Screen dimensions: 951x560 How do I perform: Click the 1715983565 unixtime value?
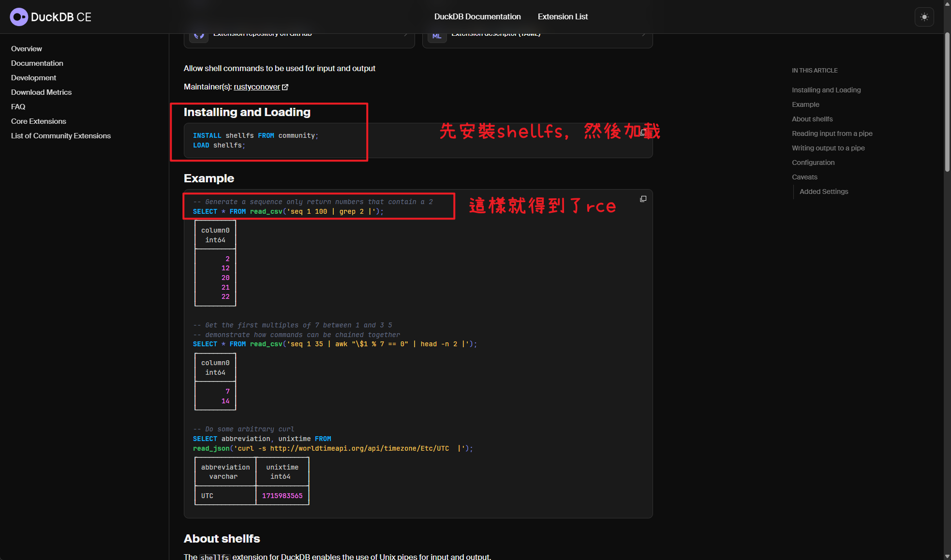[282, 496]
